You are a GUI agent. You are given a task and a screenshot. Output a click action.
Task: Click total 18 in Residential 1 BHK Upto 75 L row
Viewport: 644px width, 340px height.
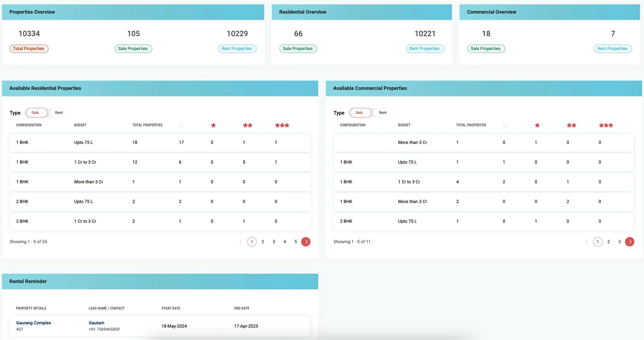coord(135,142)
